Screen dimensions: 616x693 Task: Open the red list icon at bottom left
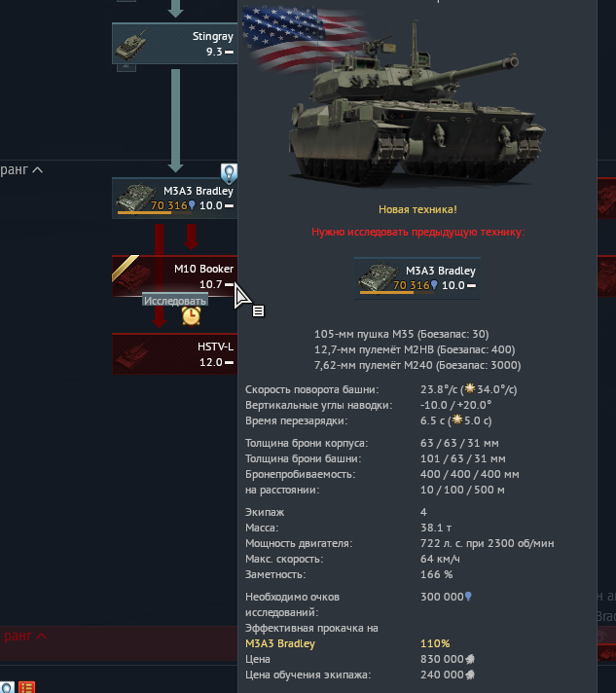pyautogui.click(x=26, y=687)
